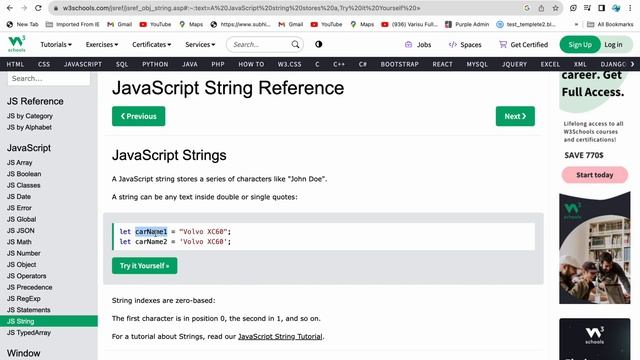Screen dimensions: 640x360
Task: Click the Previous button
Action: pyautogui.click(x=139, y=116)
